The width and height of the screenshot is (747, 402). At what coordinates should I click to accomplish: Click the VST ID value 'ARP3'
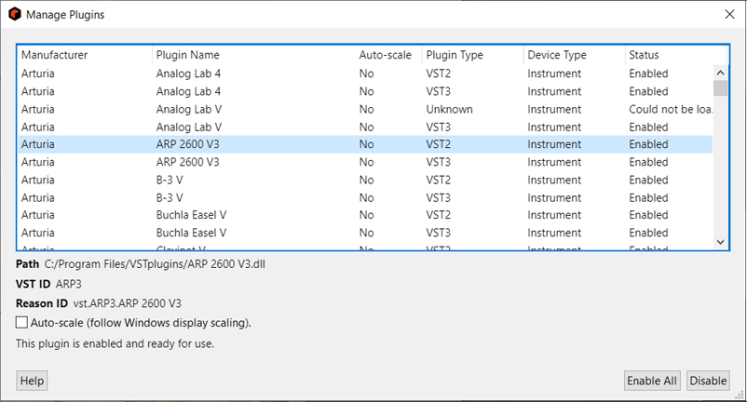click(69, 284)
